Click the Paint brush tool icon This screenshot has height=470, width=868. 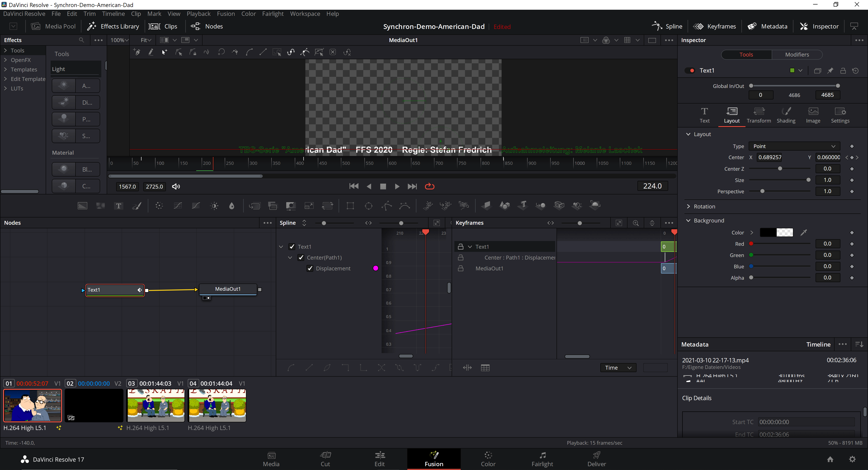(137, 205)
